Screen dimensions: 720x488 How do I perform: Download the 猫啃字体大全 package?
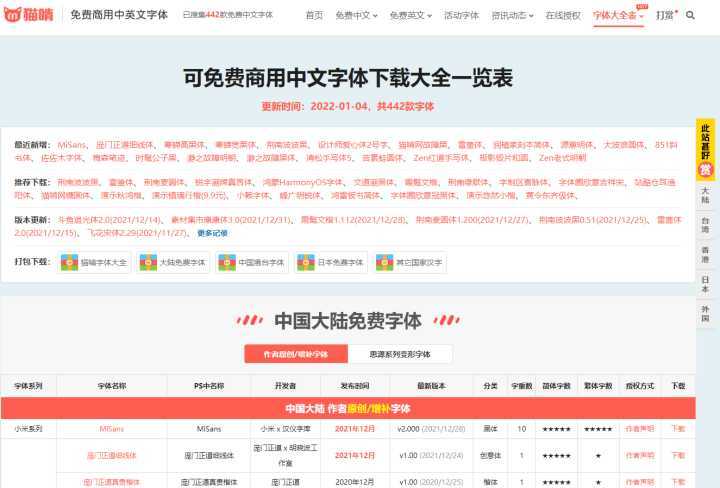click(x=94, y=262)
